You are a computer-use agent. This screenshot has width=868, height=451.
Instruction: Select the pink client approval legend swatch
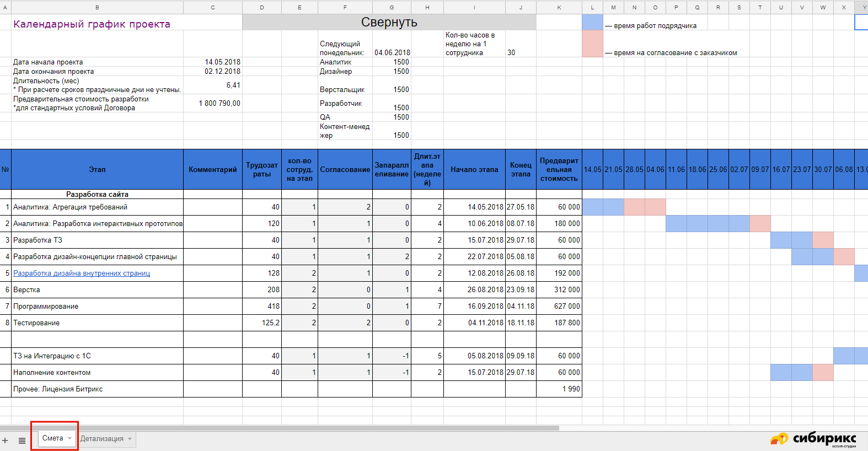pos(592,44)
